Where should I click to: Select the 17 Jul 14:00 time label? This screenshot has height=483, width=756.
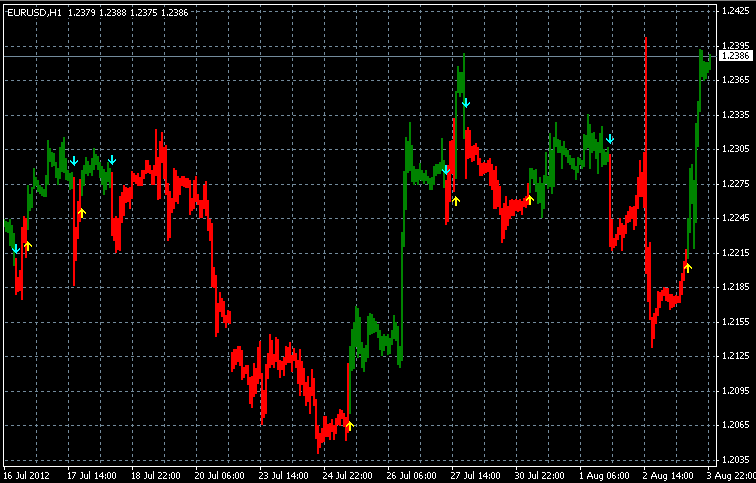92,476
